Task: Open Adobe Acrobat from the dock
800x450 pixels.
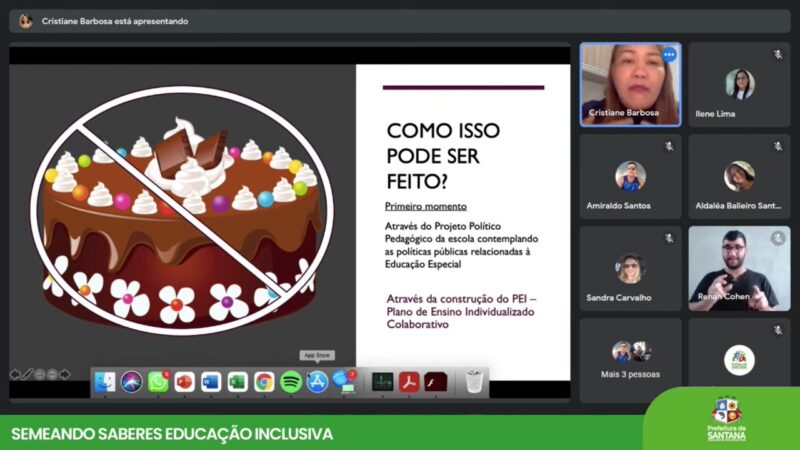Action: [x=408, y=382]
